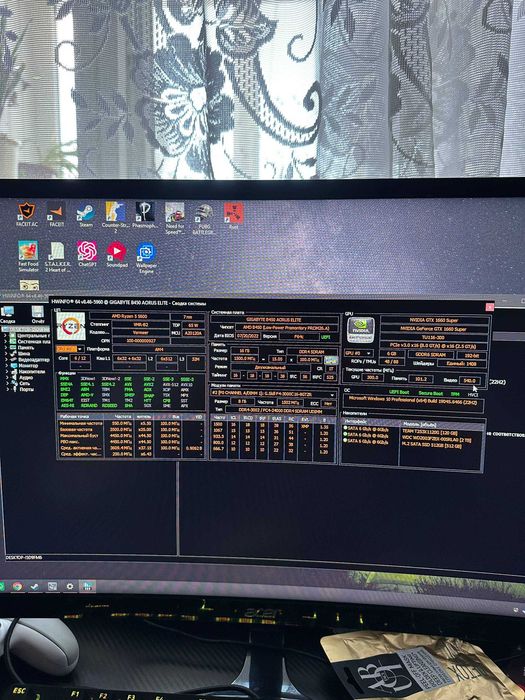Click the memory chip icon beside the frequency
Viewport: 525px width, 700px height.
click(330, 359)
